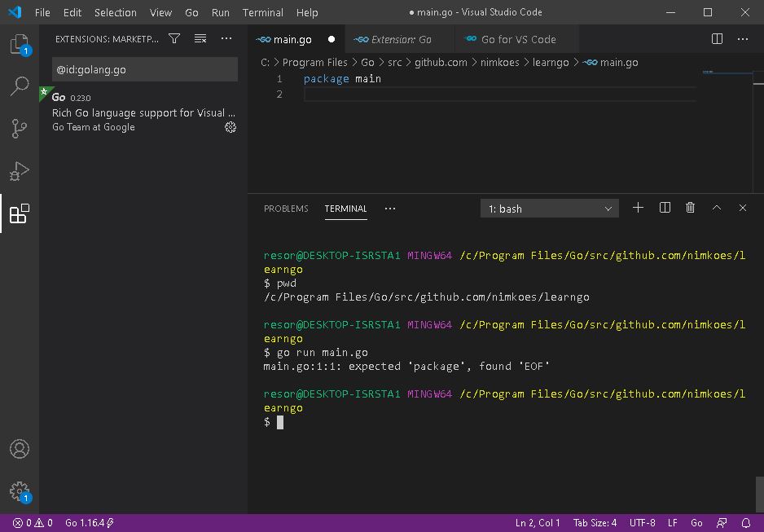Expand the panel's more tabs ellipsis

click(390, 209)
